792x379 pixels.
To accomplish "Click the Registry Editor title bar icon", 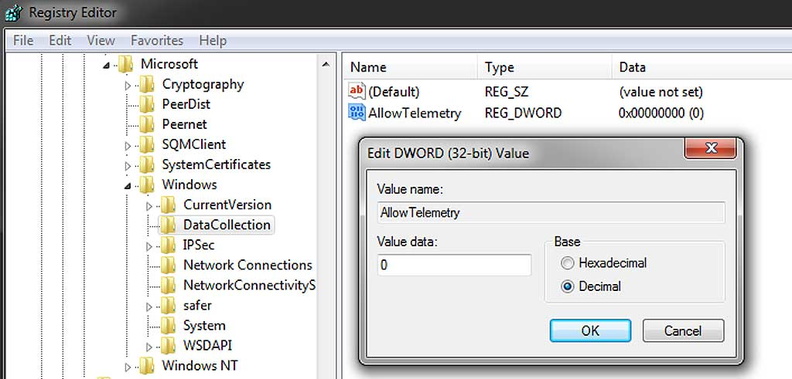I will (13, 12).
